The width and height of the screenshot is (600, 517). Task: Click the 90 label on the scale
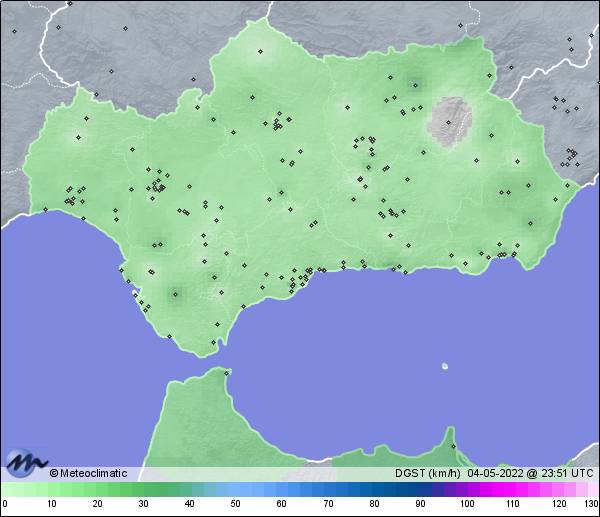point(421,504)
